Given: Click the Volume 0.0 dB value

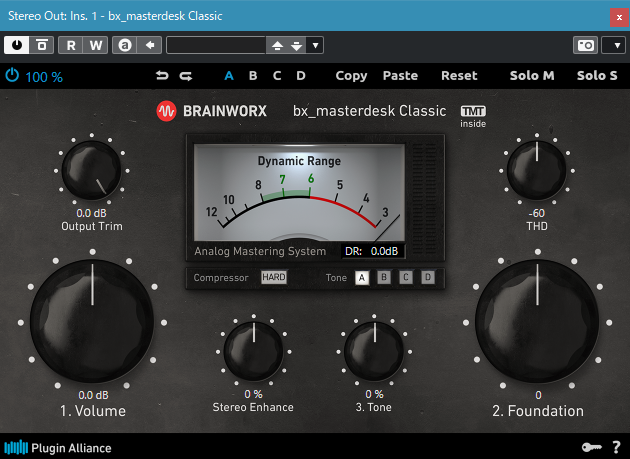Looking at the screenshot, I should pyautogui.click(x=93, y=395).
